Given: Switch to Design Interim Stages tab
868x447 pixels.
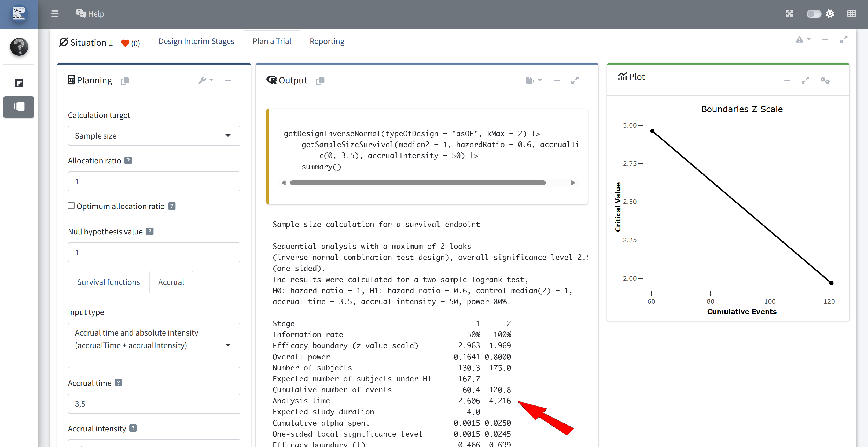Looking at the screenshot, I should tap(196, 41).
